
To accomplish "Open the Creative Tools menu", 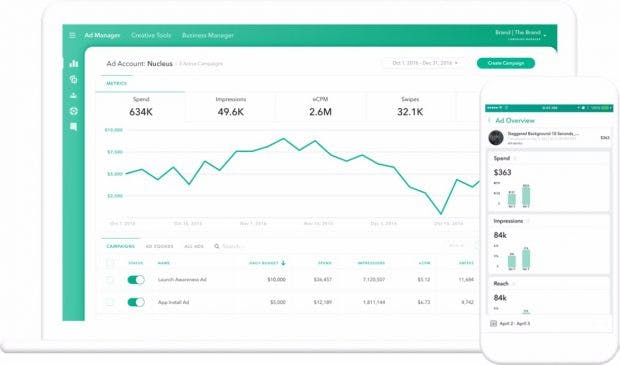I will pyautogui.click(x=151, y=35).
